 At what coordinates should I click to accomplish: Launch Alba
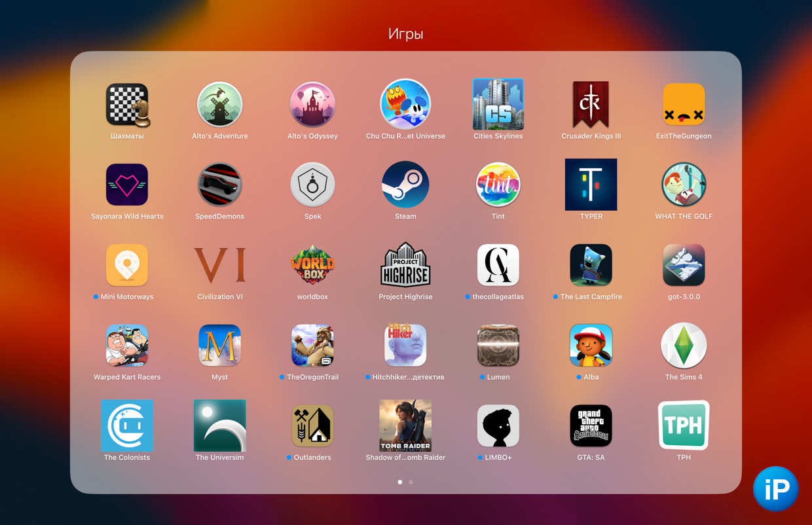click(591, 346)
